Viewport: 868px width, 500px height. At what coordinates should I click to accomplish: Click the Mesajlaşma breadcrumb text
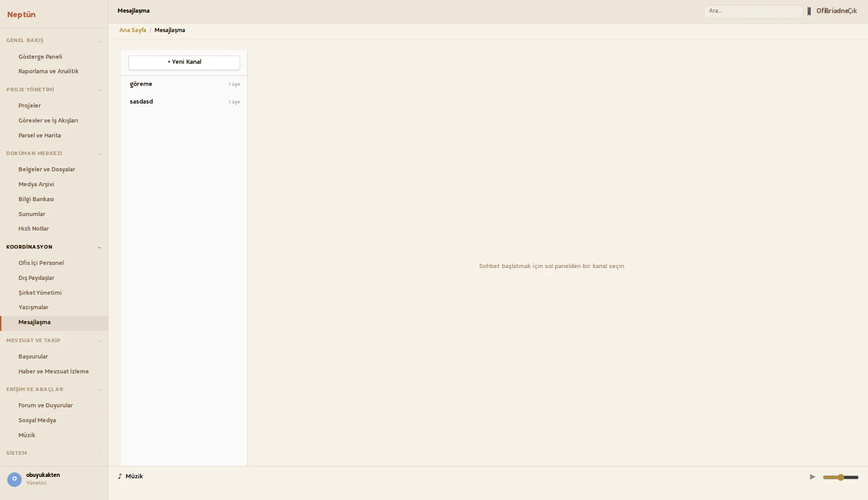(x=170, y=30)
